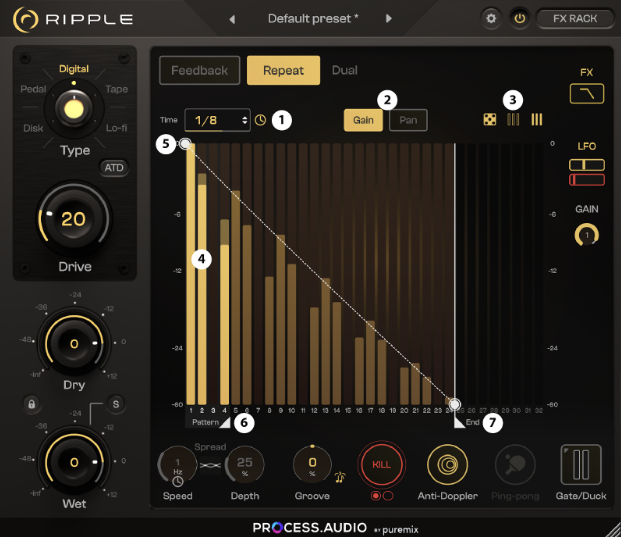Select Pedal delay type
The height and width of the screenshot is (537, 621).
tap(33, 89)
